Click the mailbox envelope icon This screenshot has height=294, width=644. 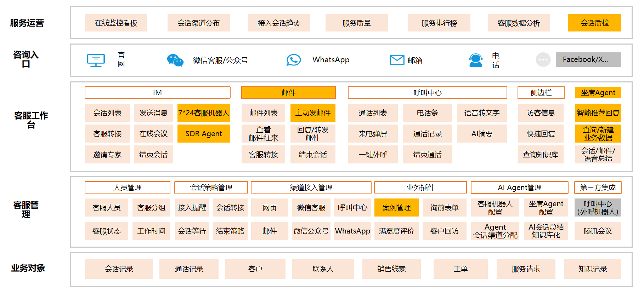397,60
